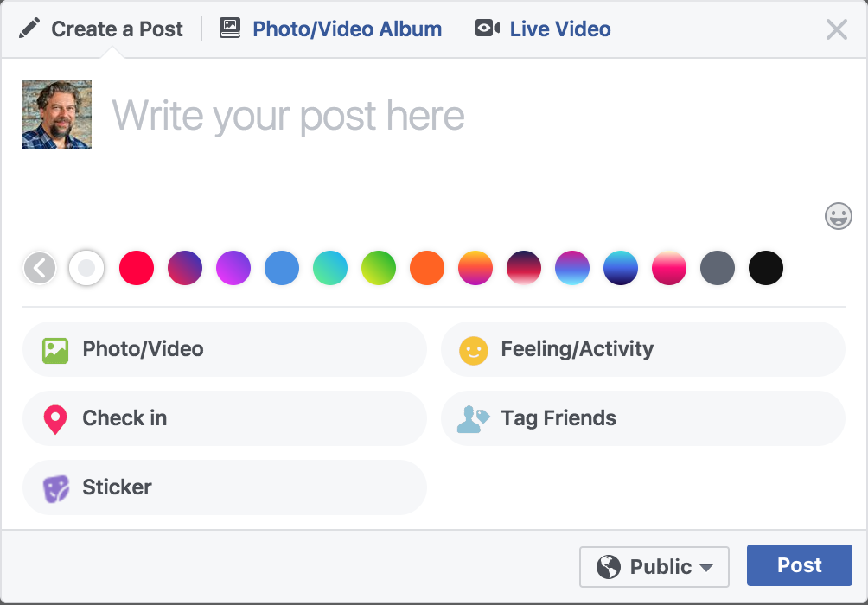Collapse the background color list with left chevron
This screenshot has height=605, width=868.
point(40,268)
